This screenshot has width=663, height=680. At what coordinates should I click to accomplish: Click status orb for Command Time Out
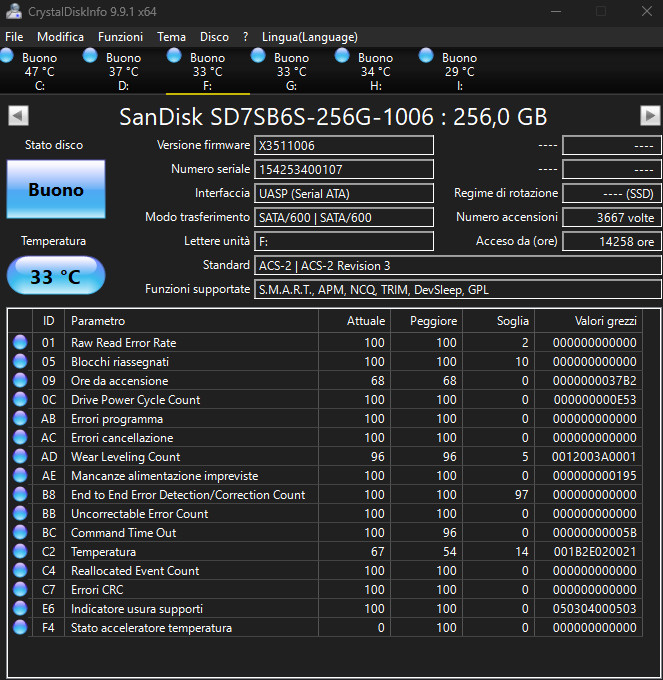(x=20, y=533)
